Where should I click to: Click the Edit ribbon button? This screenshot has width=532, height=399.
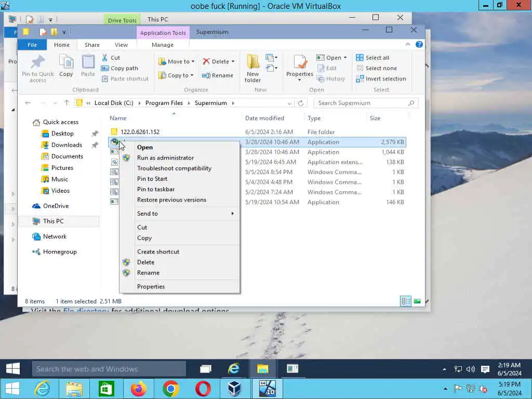[327, 68]
